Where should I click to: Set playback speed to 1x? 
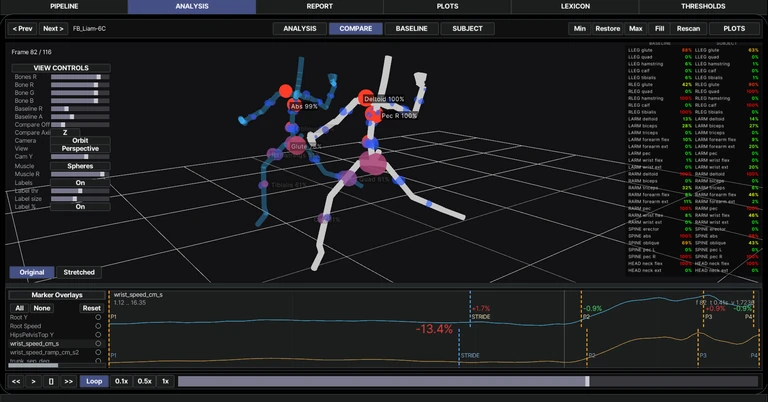(x=166, y=381)
